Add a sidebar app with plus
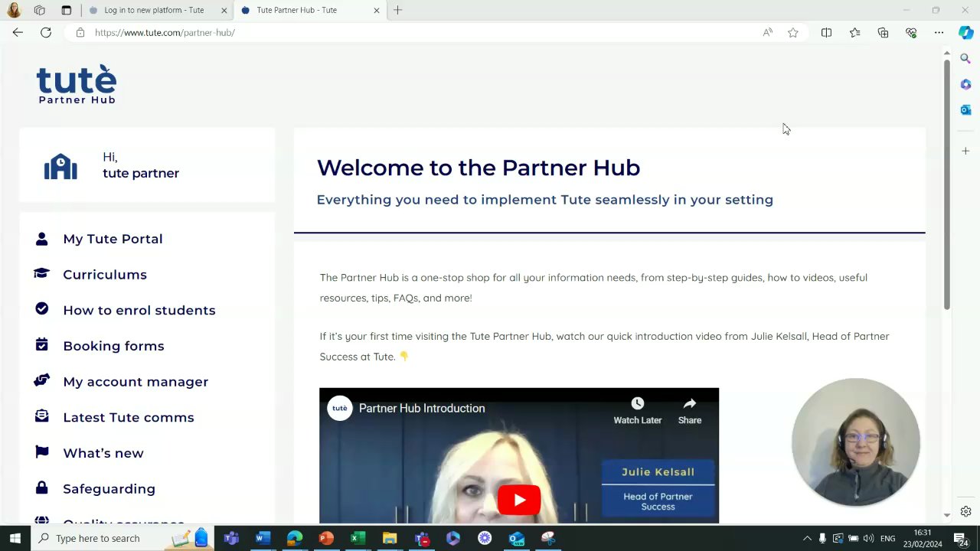This screenshot has width=980, height=551. click(x=965, y=151)
